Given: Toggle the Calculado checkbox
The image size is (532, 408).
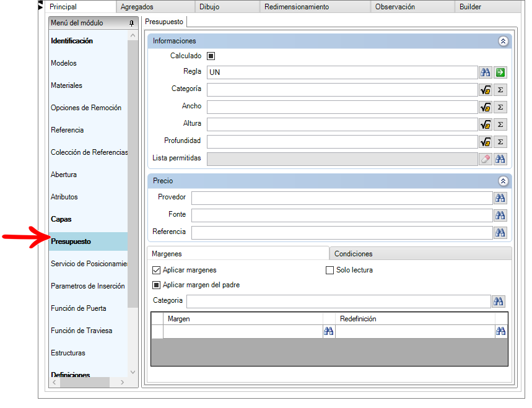Looking at the screenshot, I should (x=211, y=56).
